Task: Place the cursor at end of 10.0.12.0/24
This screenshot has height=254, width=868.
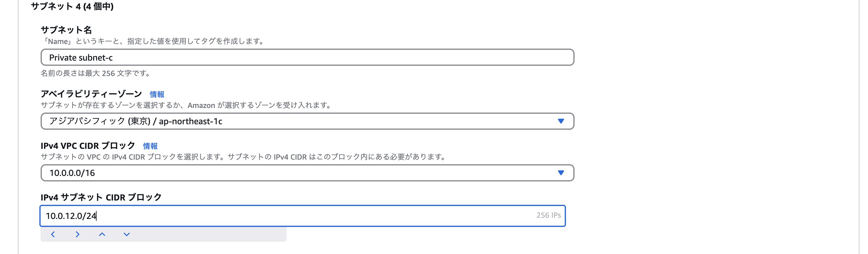Action: click(x=97, y=215)
